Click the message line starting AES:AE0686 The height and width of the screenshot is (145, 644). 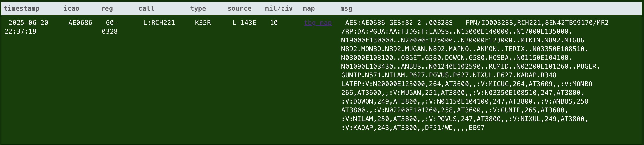click(x=477, y=23)
